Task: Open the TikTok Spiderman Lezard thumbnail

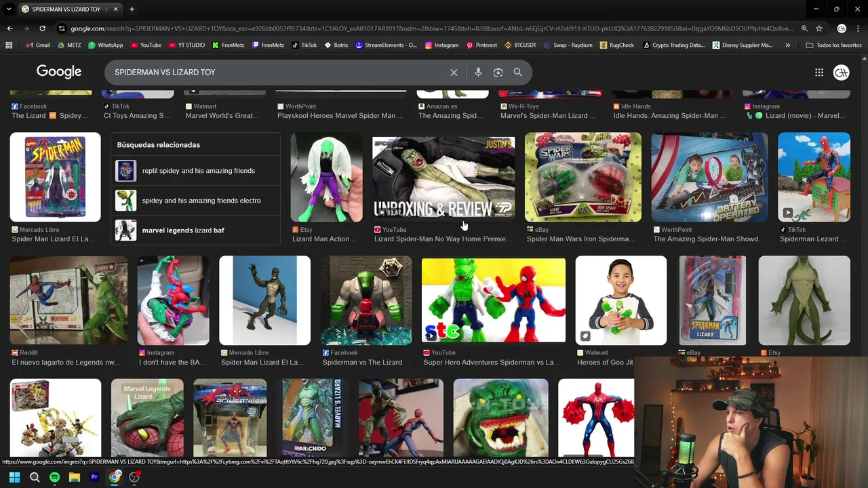Action: coord(814,178)
